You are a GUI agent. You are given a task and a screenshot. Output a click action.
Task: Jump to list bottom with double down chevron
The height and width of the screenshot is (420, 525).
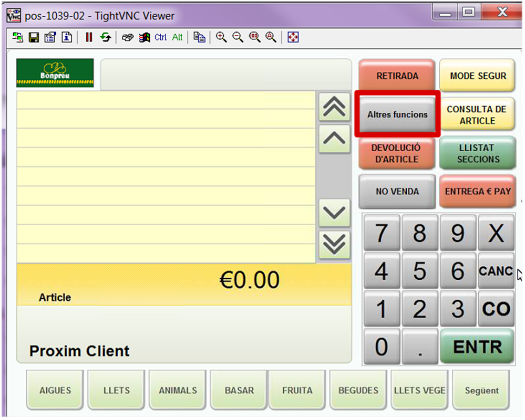click(334, 244)
